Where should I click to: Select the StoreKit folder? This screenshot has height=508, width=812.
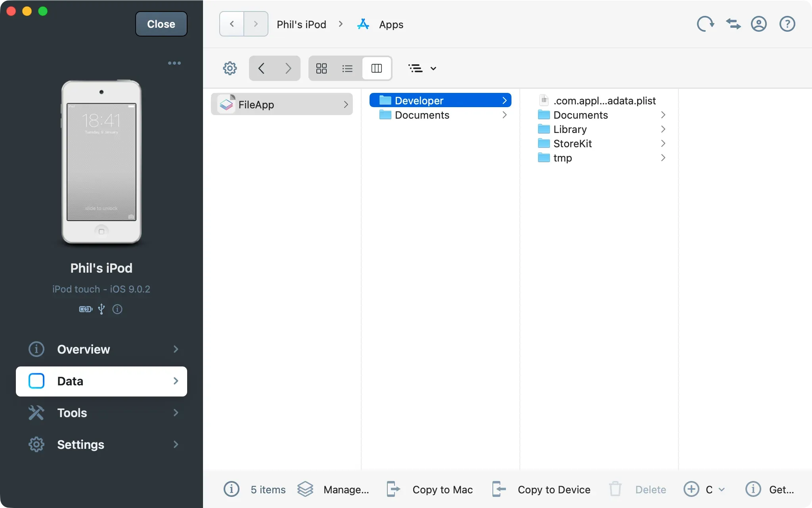[x=573, y=144]
